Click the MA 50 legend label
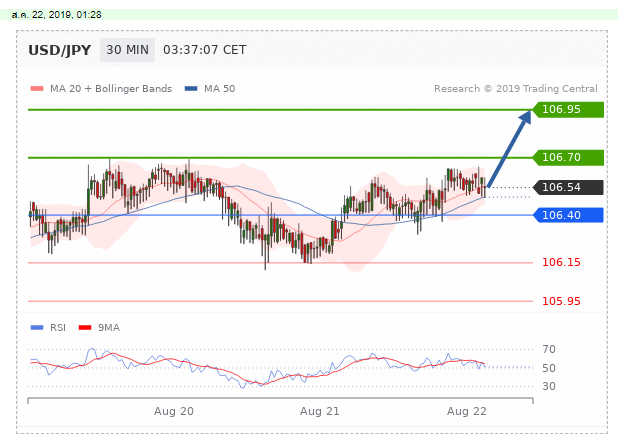 pos(220,89)
